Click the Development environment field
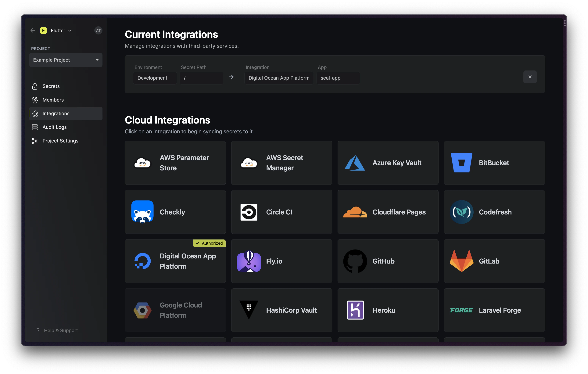The width and height of the screenshot is (588, 374). pyautogui.click(x=155, y=78)
